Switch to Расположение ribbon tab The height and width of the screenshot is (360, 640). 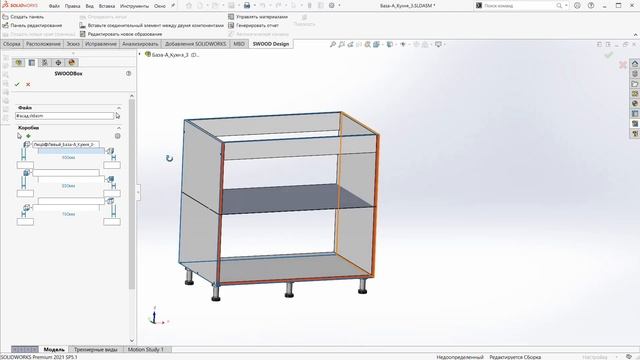(43, 44)
